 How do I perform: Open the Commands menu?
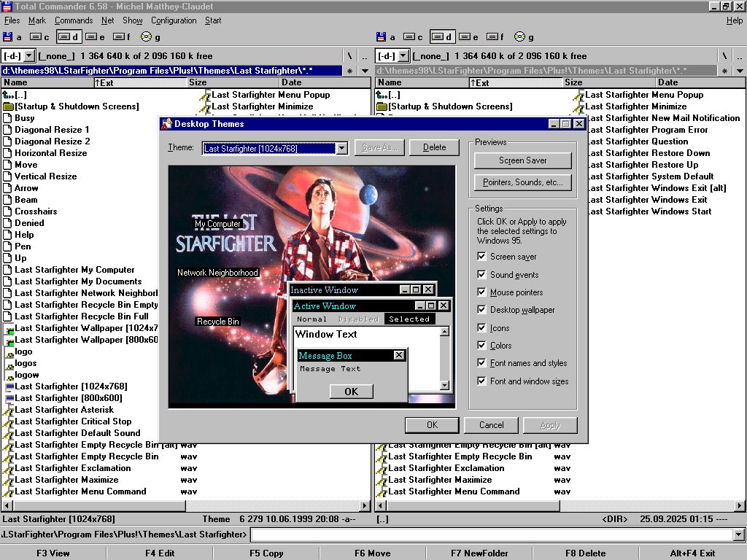pos(74,20)
